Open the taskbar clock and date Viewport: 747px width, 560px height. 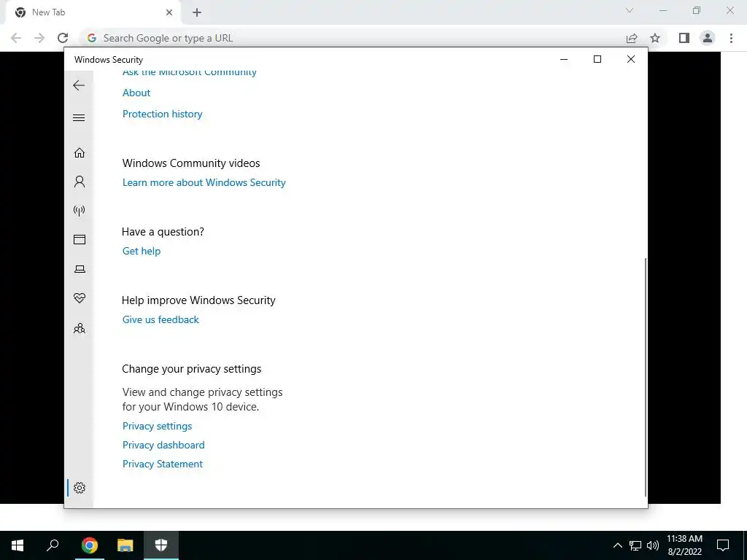[x=684, y=545]
